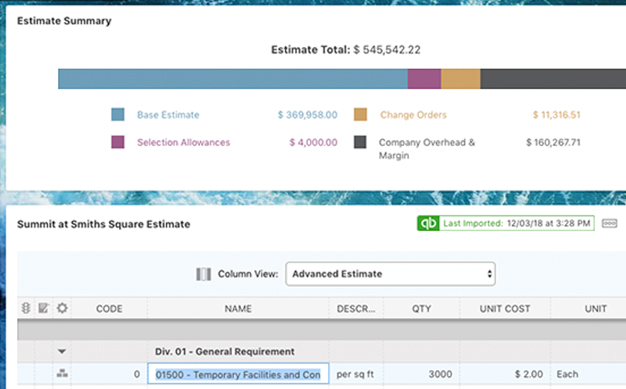Image resolution: width=626 pixels, height=389 pixels.
Task: Click the column view layout icon
Action: [204, 274]
